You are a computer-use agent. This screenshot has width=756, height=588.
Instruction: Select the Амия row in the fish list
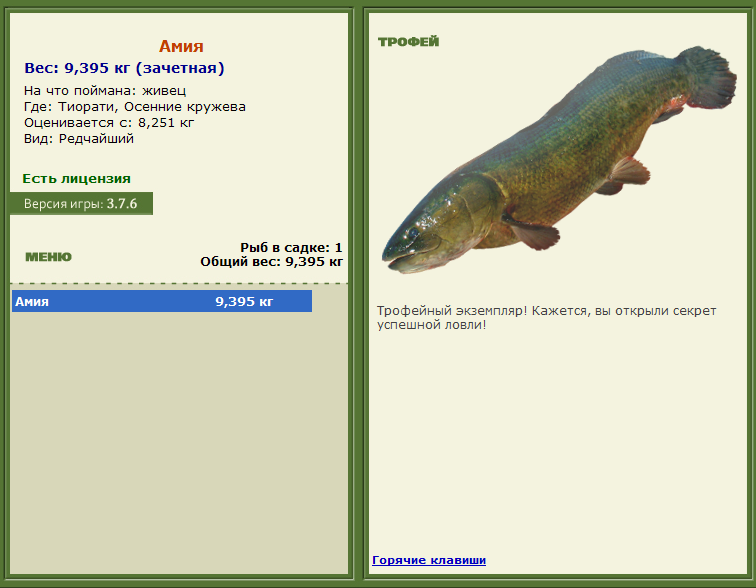coord(162,301)
